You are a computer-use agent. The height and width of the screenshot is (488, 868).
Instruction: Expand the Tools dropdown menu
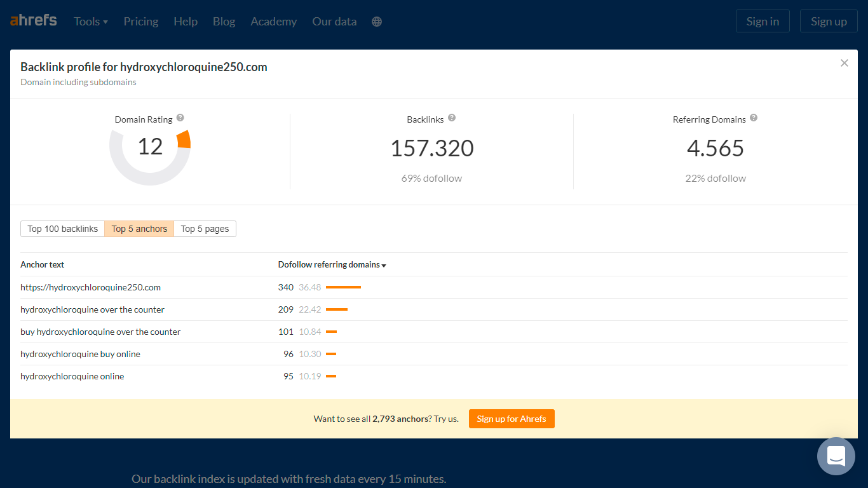[91, 22]
